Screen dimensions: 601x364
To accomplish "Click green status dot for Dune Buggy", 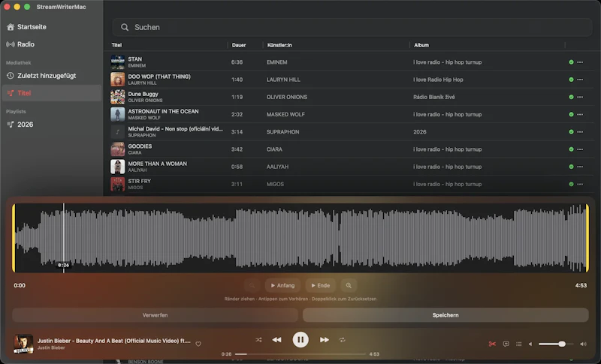I will [571, 97].
